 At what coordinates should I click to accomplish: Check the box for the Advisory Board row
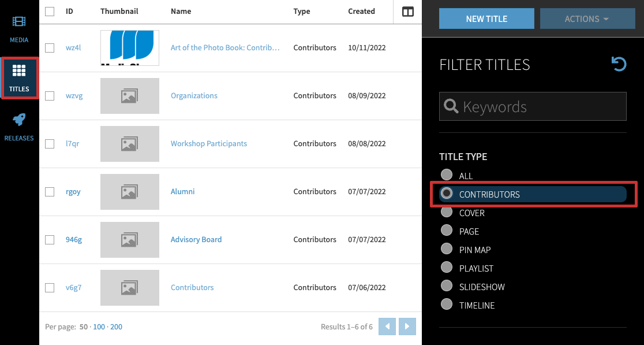[50, 240]
